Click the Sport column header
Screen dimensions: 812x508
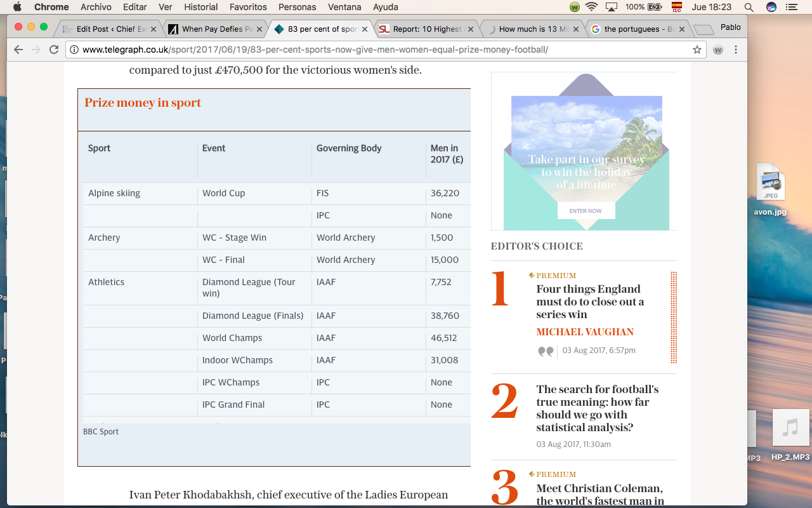[99, 148]
